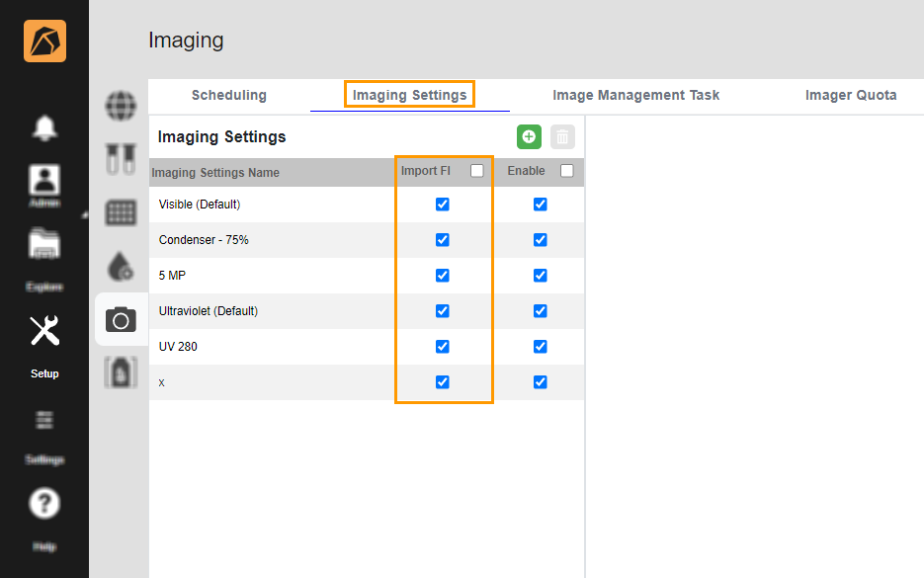Uncheck Import FI for UV 280
Screen dimensions: 924x578
(x=442, y=347)
